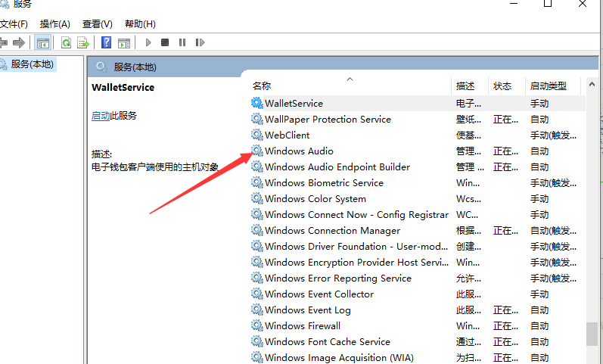Screen dimensions: 603x364
Task: Select Windows Encryption Provider Host Service
Action: coord(418,263)
